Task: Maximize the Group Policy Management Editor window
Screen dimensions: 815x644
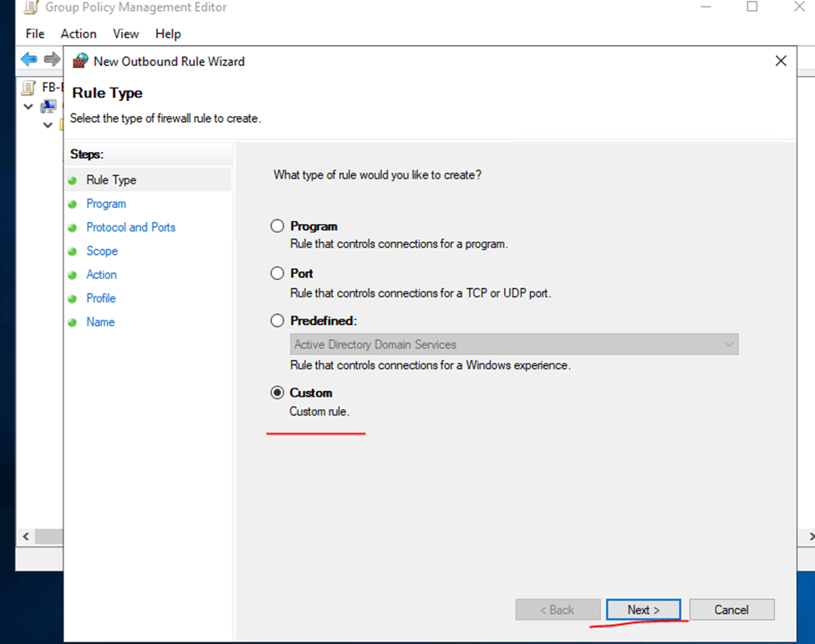Action: point(751,8)
